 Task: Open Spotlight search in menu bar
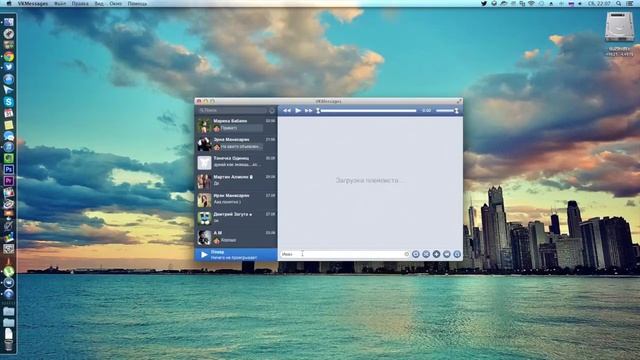[x=619, y=3]
